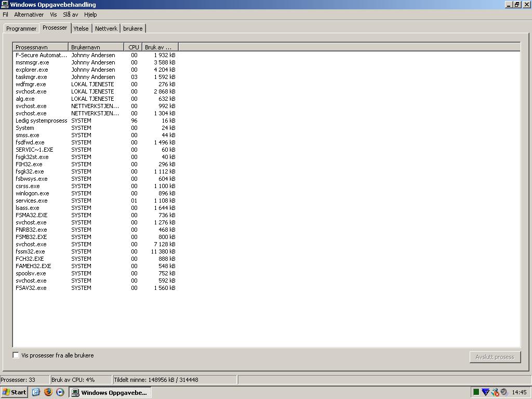This screenshot has width=532, height=399.
Task: Select the FSMB32.EXE process
Action: pyautogui.click(x=96, y=237)
